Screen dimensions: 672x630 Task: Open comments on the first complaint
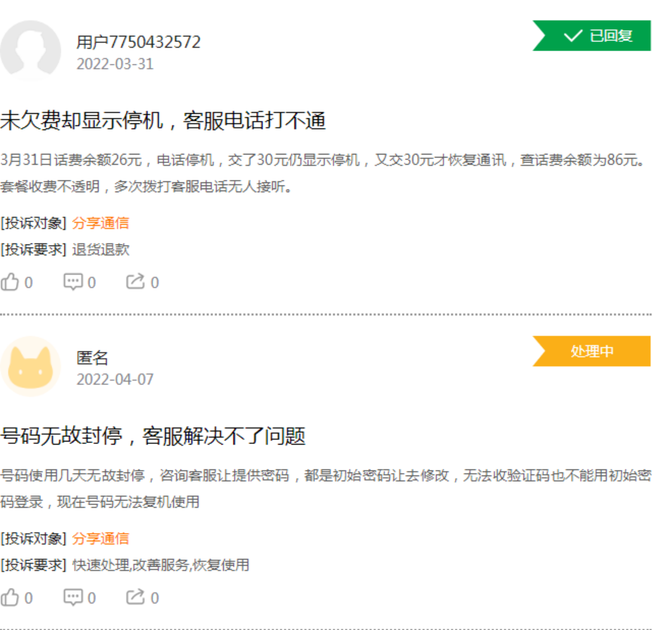tap(73, 282)
